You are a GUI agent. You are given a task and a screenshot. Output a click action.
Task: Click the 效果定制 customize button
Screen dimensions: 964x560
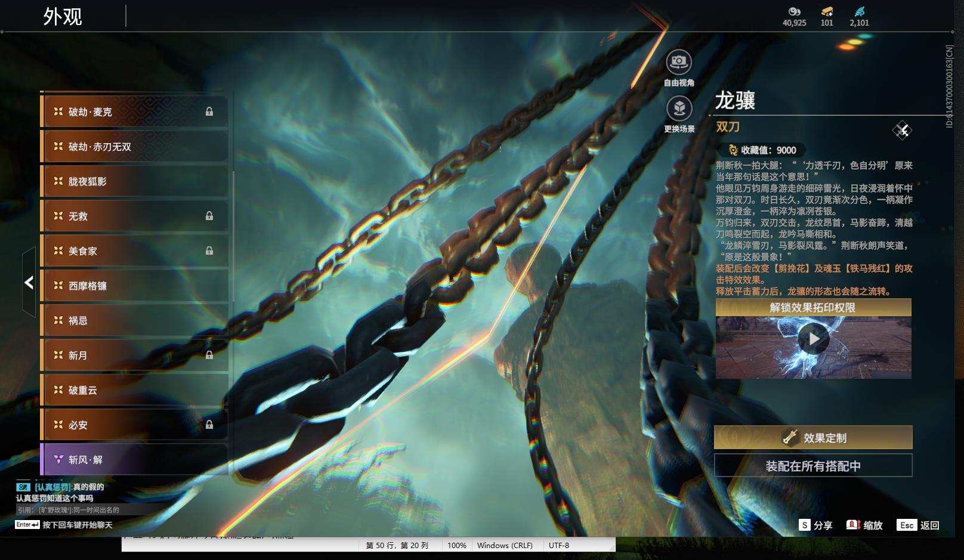(x=813, y=437)
